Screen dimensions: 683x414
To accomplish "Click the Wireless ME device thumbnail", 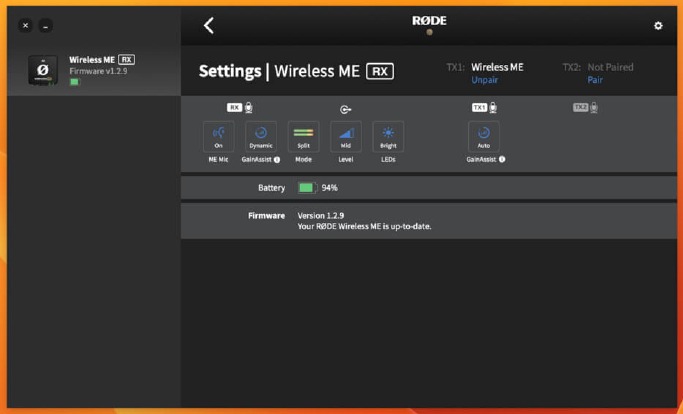I will pyautogui.click(x=43, y=70).
